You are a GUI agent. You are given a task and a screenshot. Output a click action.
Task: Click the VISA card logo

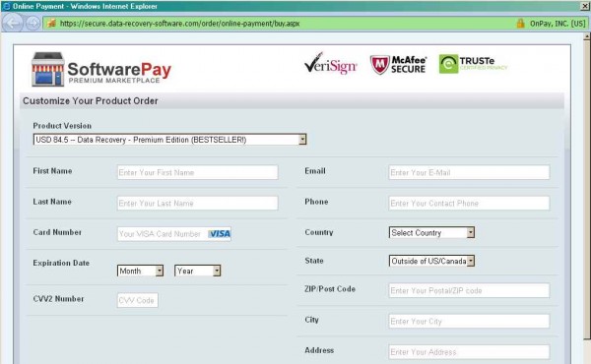220,234
